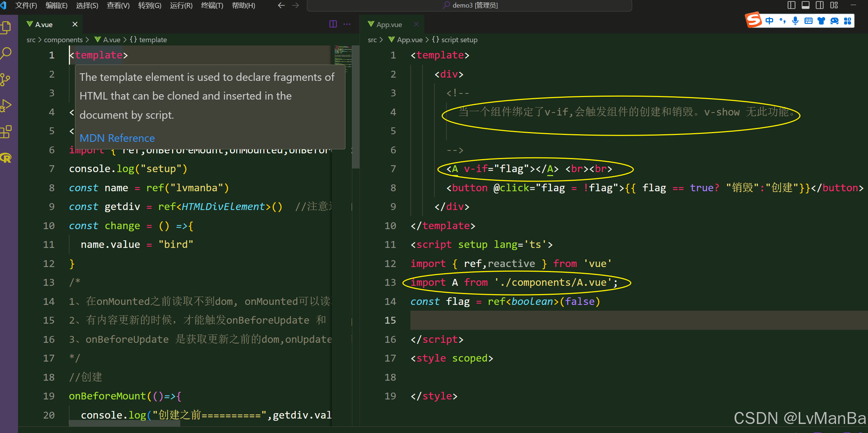Open Sogou toolbox grid icon

coord(847,21)
